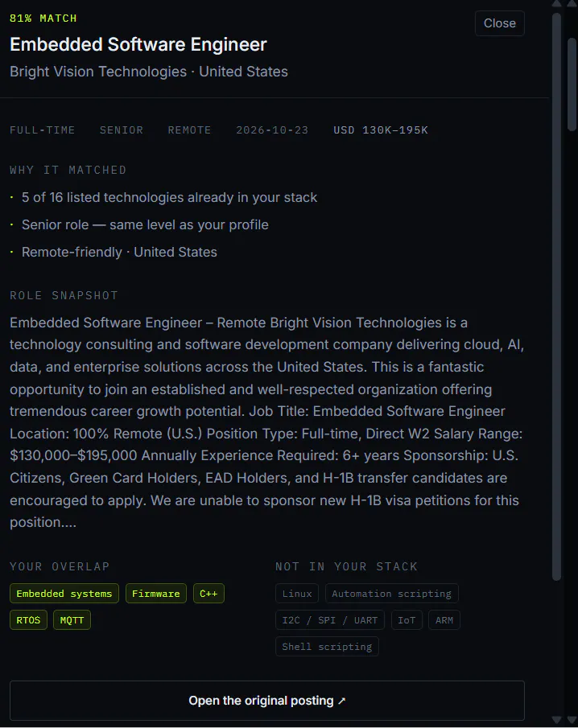578x728 pixels.
Task: Click the Embedded Software Engineer title
Action: (x=138, y=44)
